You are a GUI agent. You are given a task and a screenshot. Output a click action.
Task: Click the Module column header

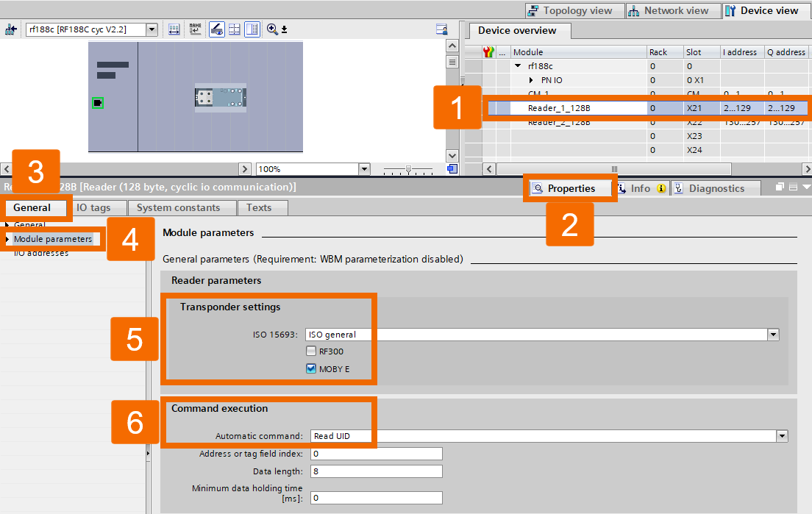(578, 52)
